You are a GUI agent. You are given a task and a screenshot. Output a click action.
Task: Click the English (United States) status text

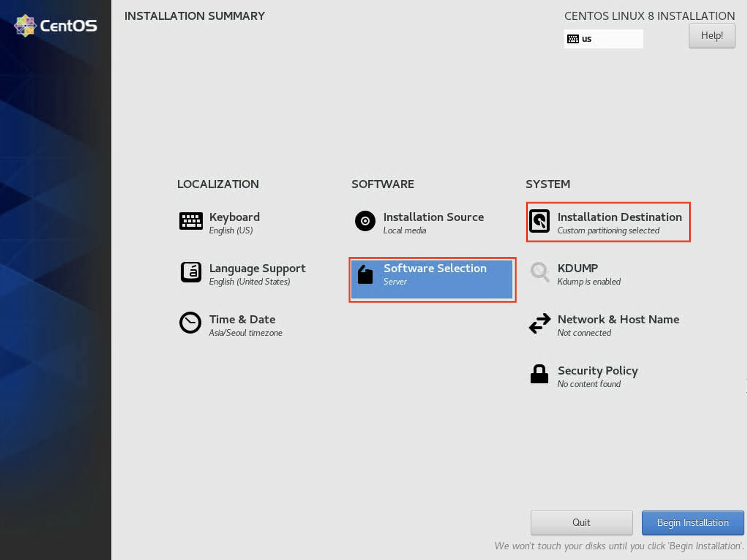click(x=250, y=282)
